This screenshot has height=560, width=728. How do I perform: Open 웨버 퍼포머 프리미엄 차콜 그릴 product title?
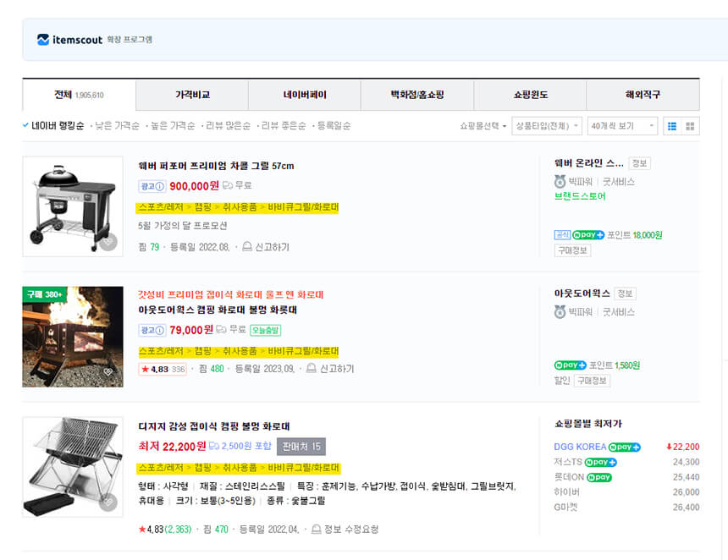coord(216,166)
